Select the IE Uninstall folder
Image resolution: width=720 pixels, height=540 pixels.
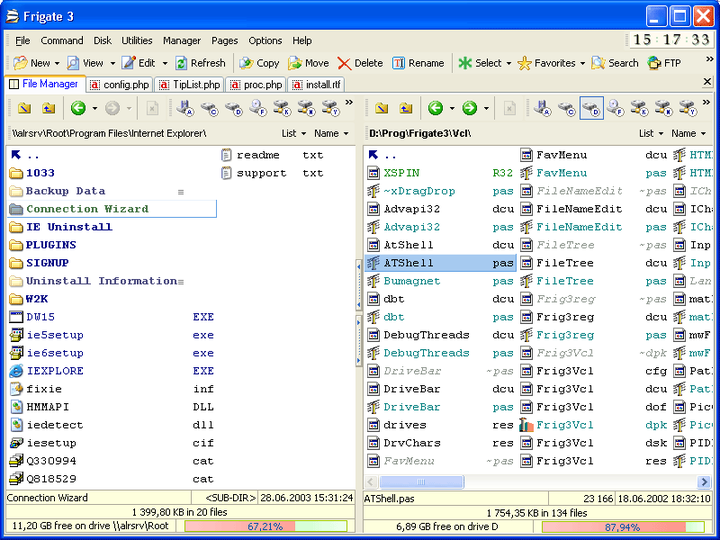coord(69,227)
